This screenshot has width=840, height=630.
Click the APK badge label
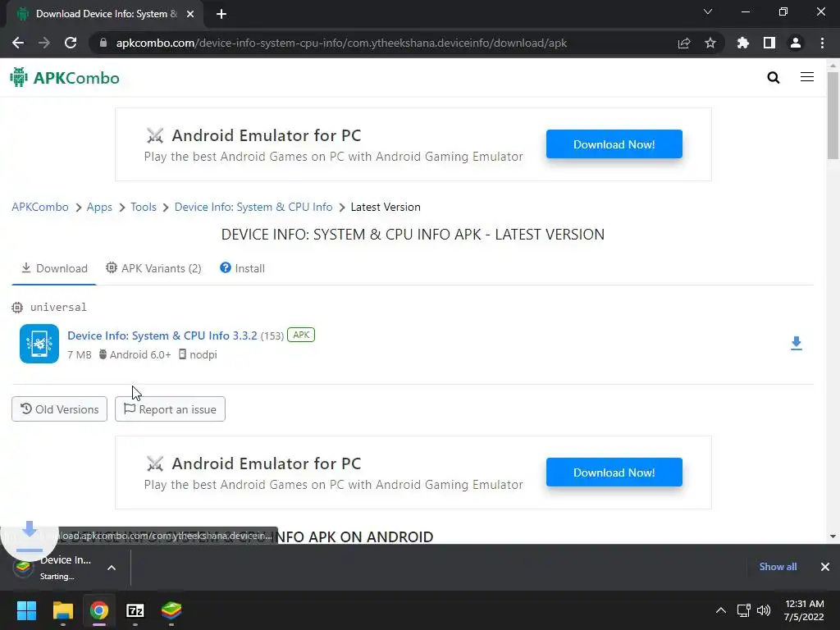pos(301,335)
